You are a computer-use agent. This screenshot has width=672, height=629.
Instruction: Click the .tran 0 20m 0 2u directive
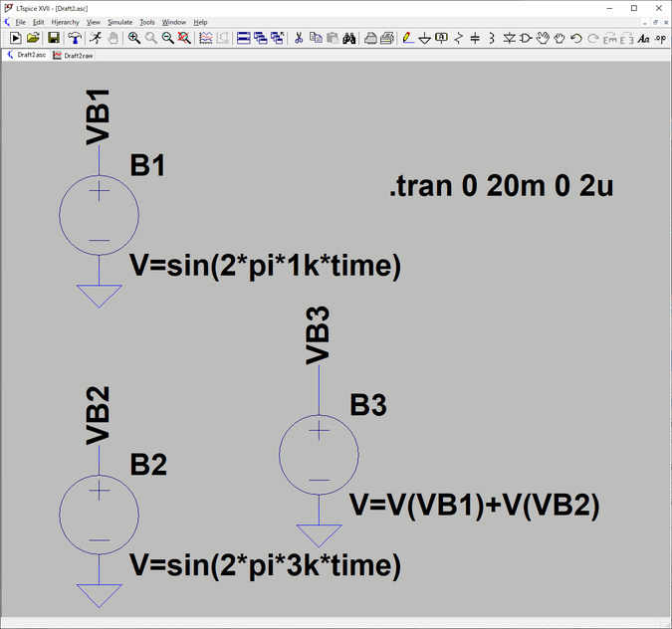coord(501,187)
